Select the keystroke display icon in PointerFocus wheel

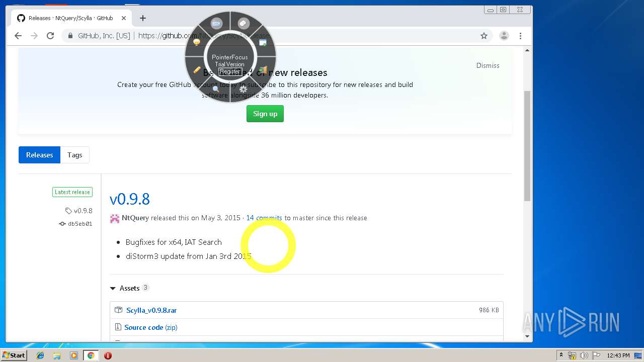click(216, 24)
